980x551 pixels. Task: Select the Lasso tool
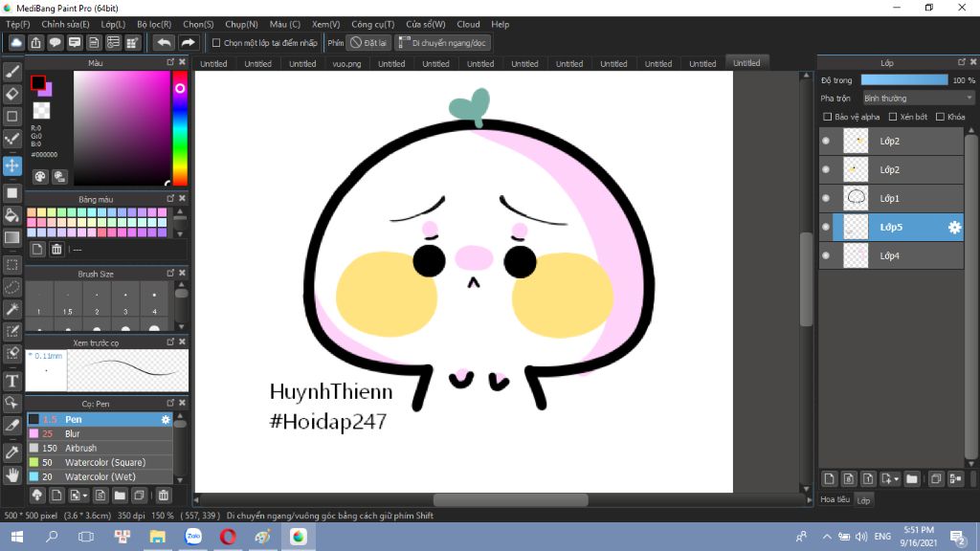tap(11, 287)
